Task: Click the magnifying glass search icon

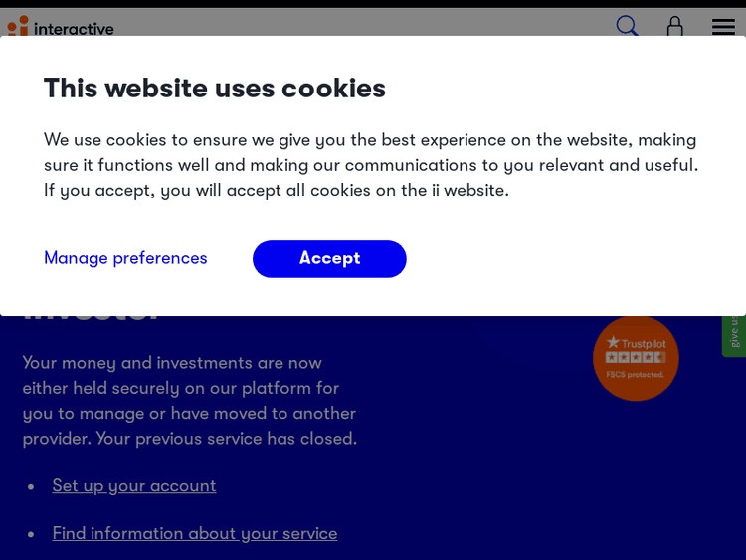Action: 627,25
